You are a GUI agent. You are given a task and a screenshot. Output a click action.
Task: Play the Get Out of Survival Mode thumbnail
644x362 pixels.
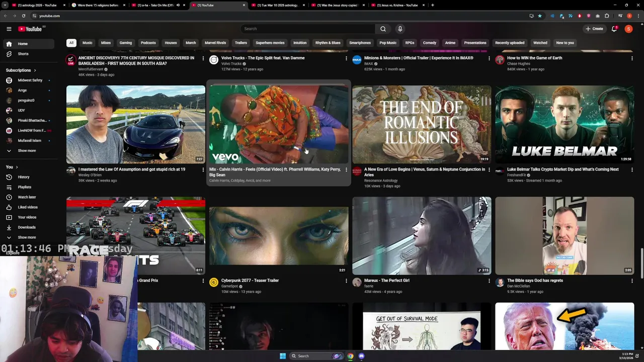(x=422, y=326)
